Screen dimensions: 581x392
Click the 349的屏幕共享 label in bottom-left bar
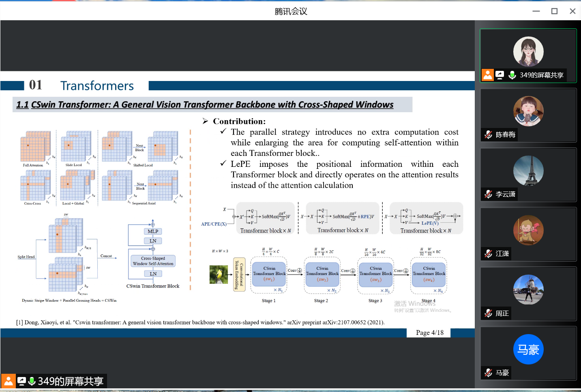point(71,381)
